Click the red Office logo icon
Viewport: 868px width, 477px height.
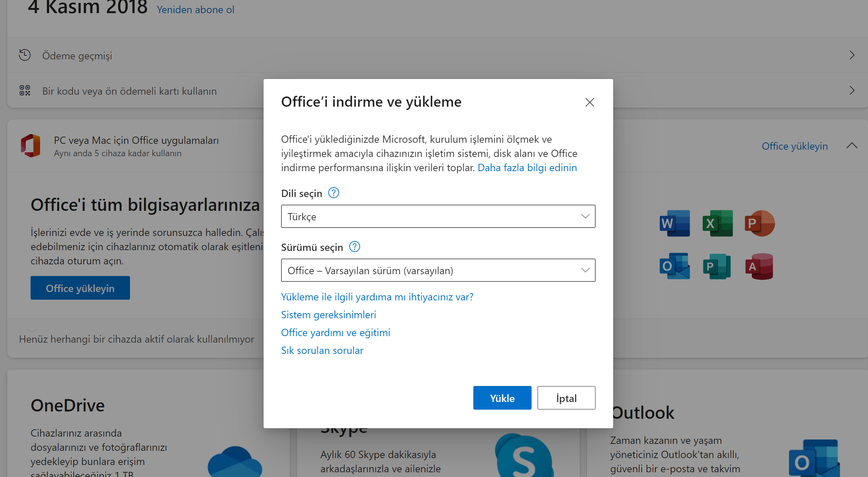31,146
